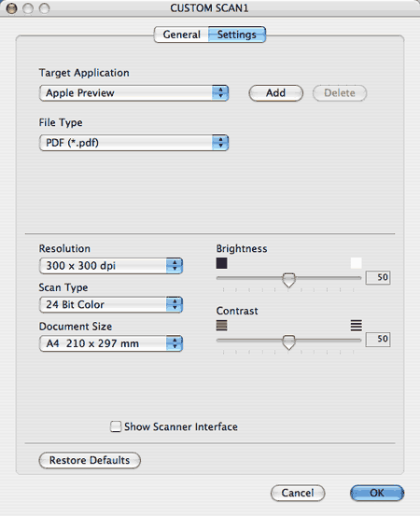Enable Show Scanner Interface checkbox
This screenshot has height=516, width=420.
[x=116, y=426]
